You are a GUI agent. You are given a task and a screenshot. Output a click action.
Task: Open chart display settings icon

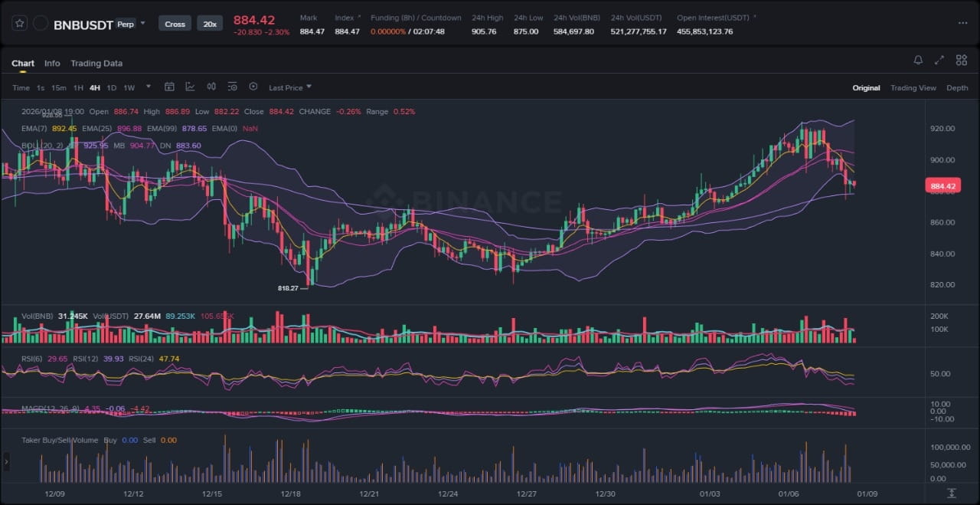tap(232, 87)
